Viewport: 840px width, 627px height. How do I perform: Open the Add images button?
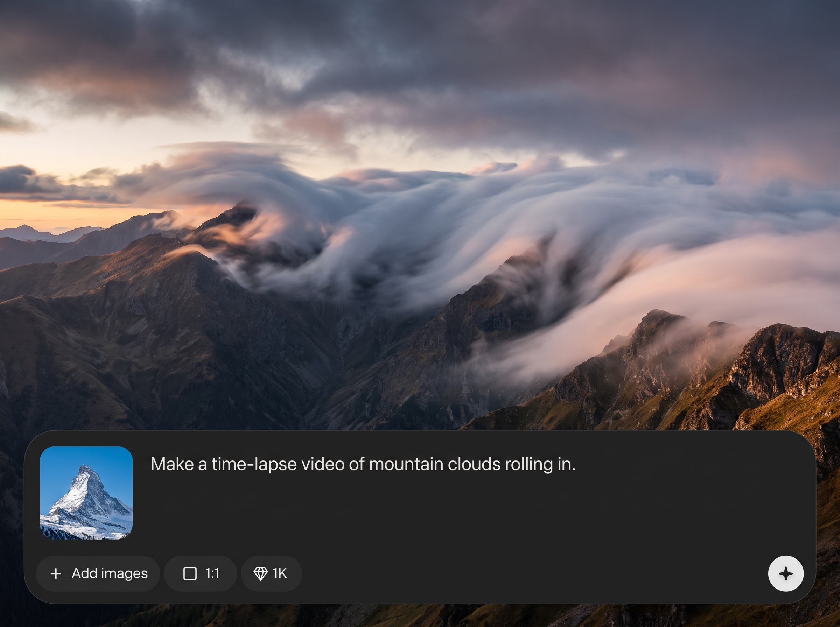point(98,573)
